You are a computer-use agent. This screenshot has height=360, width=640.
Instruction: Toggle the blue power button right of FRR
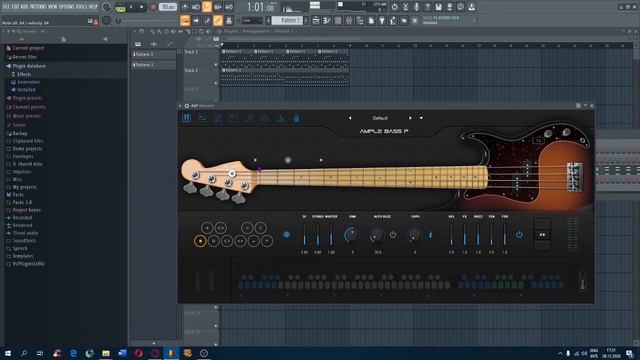click(x=519, y=235)
